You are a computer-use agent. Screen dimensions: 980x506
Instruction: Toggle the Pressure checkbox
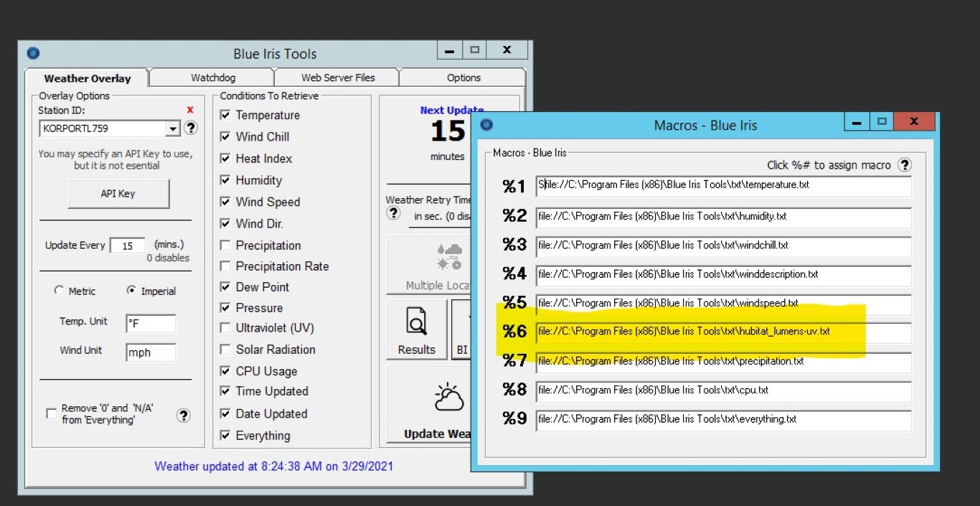[225, 308]
